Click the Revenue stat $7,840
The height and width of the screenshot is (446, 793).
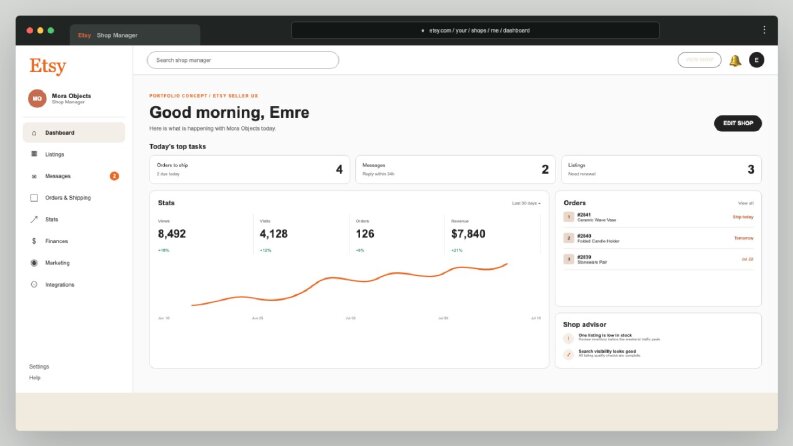(468, 234)
